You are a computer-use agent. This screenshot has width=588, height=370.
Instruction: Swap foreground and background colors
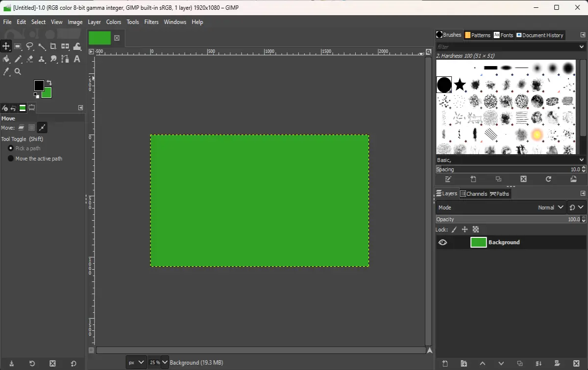click(49, 83)
